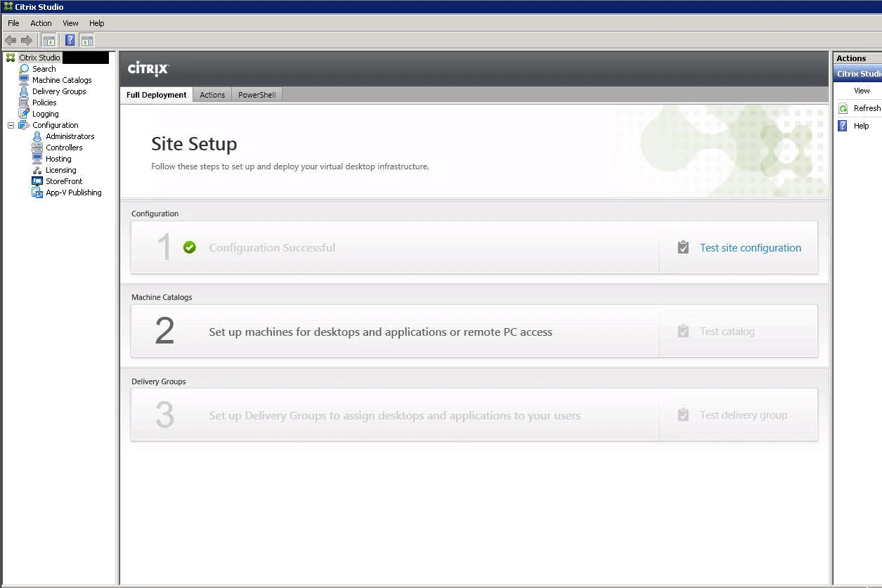The height and width of the screenshot is (588, 882).
Task: Click the Hosting node icon
Action: (37, 159)
